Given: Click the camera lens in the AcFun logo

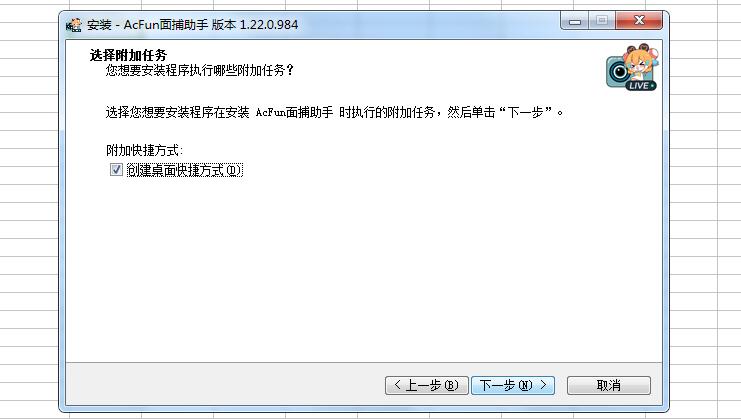Looking at the screenshot, I should (x=618, y=72).
